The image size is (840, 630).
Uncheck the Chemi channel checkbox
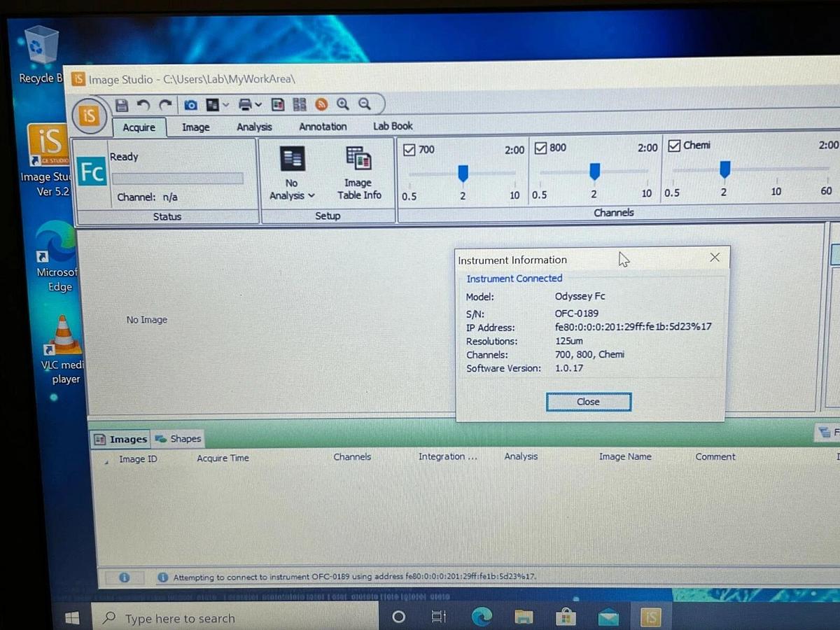click(674, 146)
